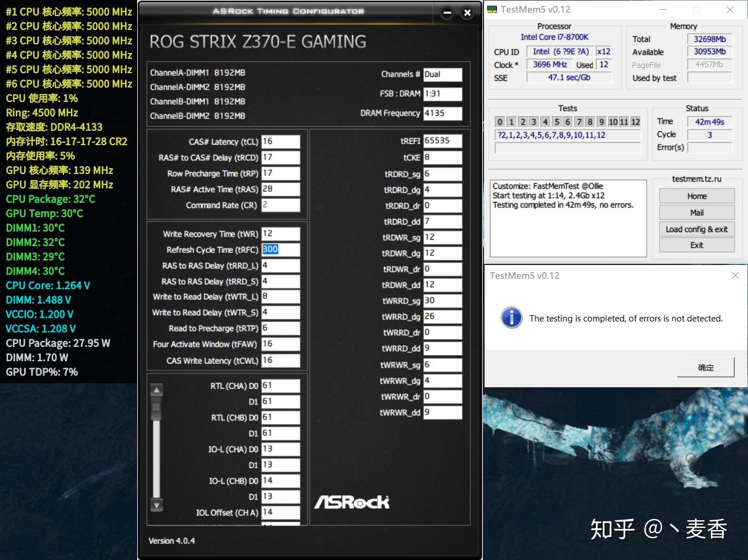
Task: Click the Available memory value 30953Mb
Action: [x=709, y=51]
